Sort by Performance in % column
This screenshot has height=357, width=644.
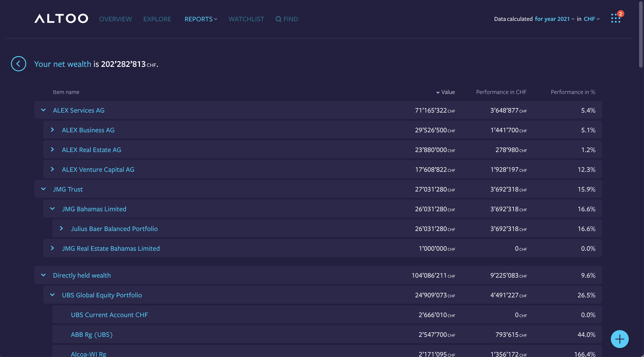pos(573,92)
